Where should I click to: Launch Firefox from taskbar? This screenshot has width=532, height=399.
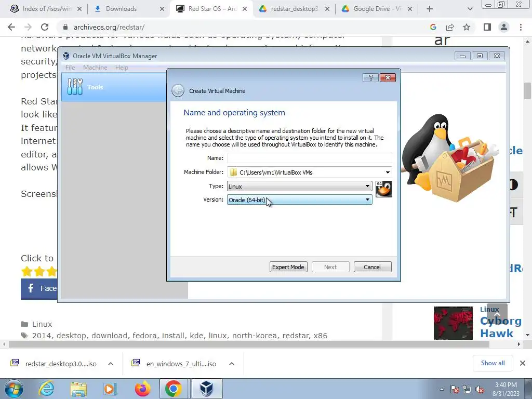(142, 389)
